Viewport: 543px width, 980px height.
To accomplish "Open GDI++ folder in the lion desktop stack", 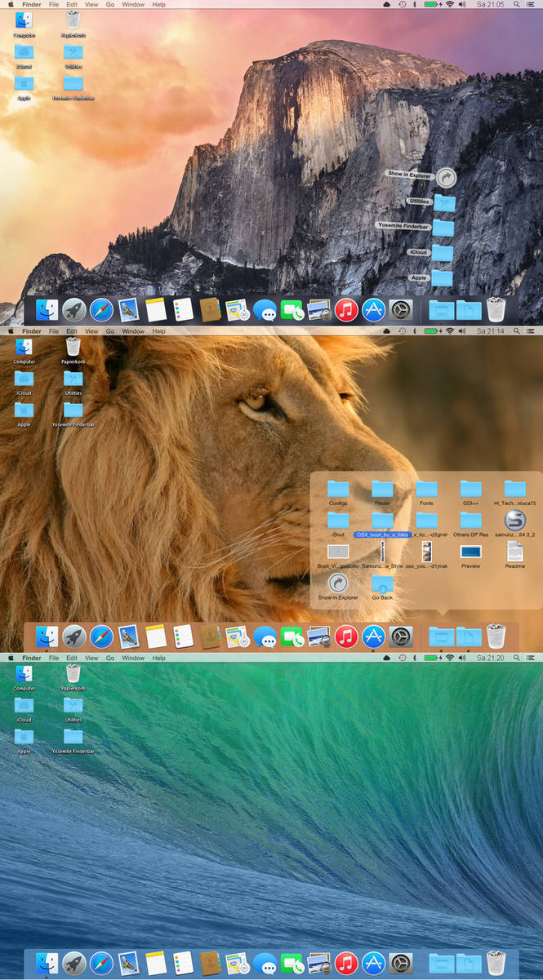I will coord(470,489).
